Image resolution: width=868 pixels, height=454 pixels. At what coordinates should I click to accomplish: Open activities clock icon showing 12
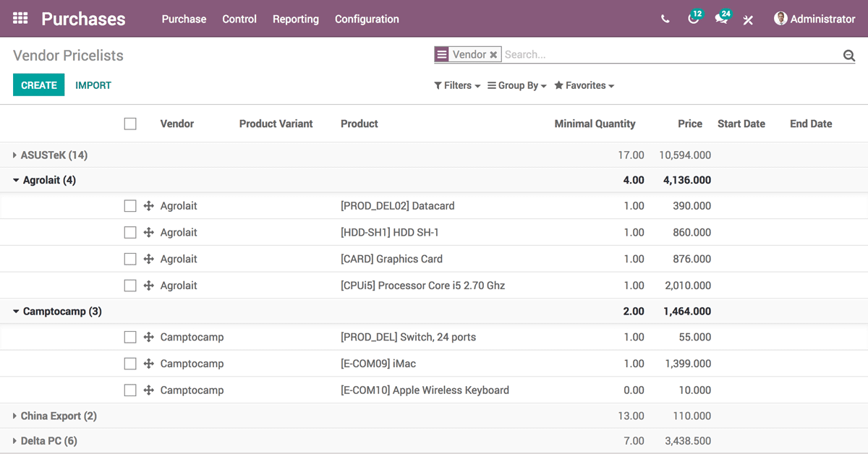point(694,20)
